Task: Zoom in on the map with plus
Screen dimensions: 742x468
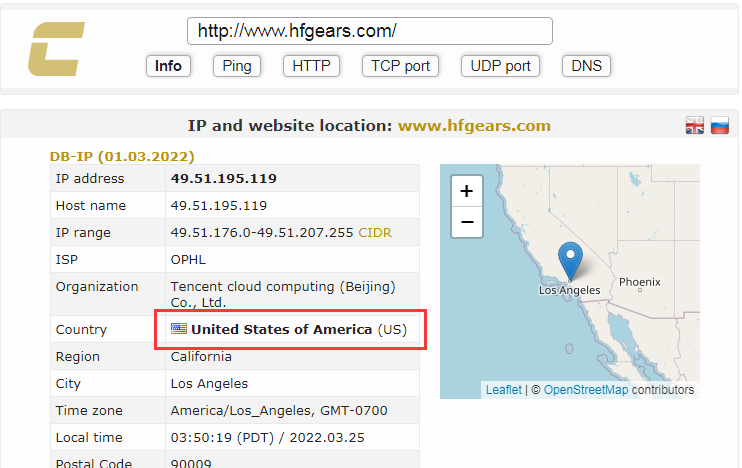Action: [467, 191]
